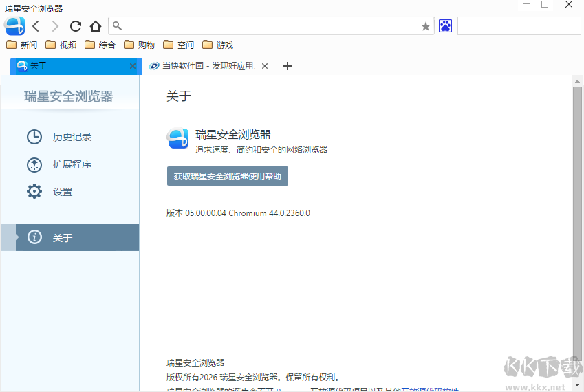Click the scrollbar up arrow

tap(577, 81)
